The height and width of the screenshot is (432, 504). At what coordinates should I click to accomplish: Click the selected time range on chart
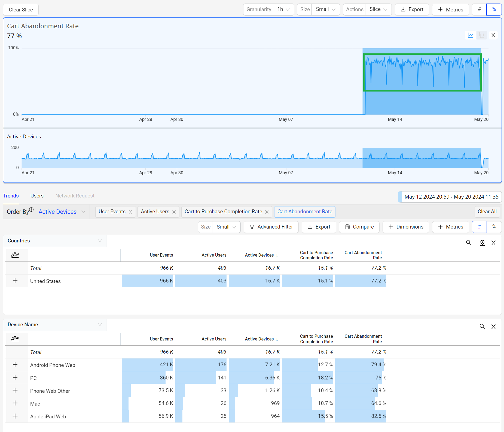click(422, 72)
